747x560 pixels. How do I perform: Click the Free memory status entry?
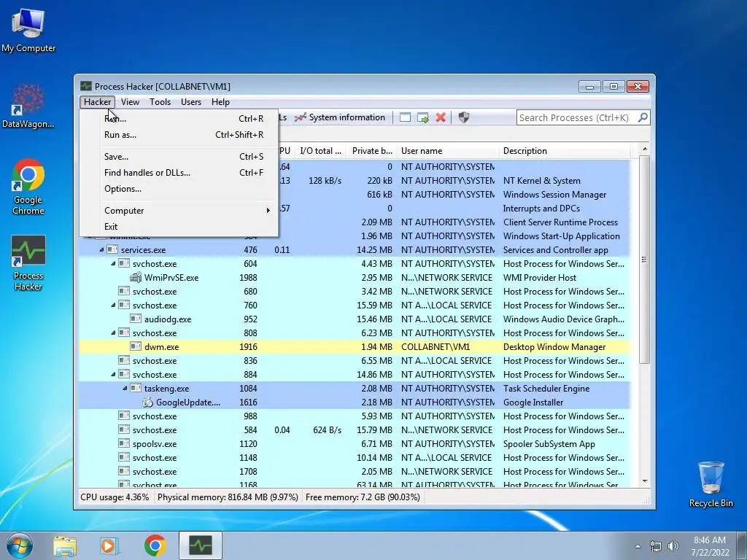363,497
